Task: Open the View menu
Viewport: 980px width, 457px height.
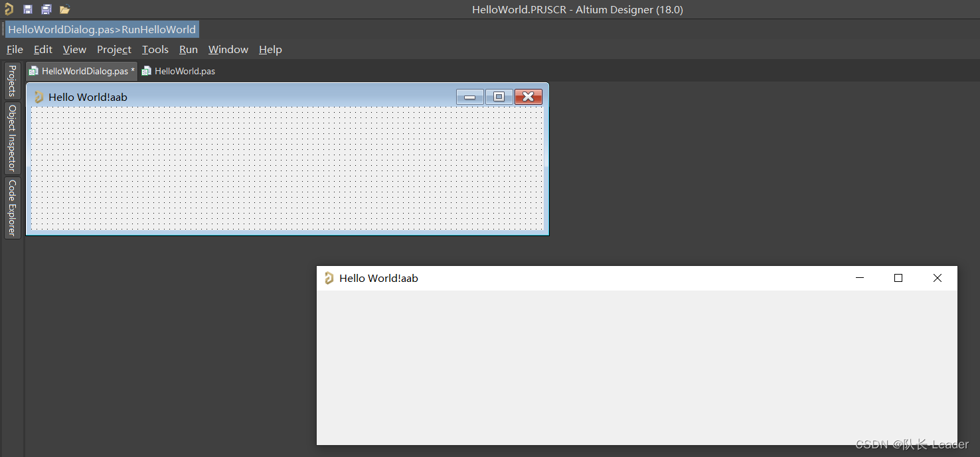Action: coord(74,50)
